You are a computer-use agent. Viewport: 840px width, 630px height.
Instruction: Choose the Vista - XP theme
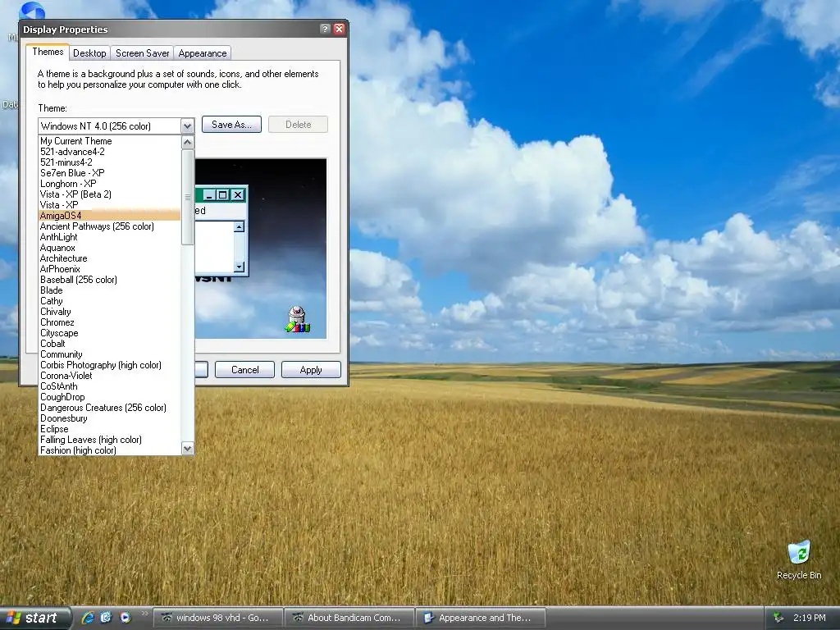tap(109, 205)
